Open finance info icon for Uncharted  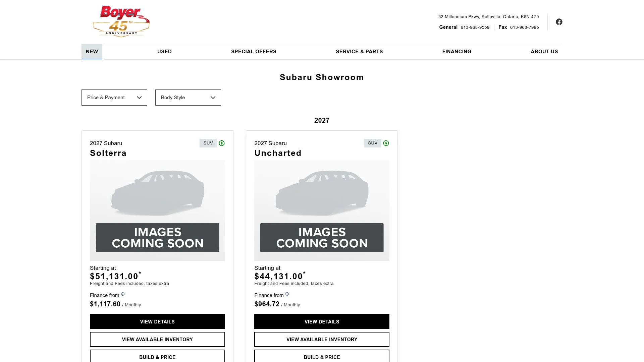(287, 294)
